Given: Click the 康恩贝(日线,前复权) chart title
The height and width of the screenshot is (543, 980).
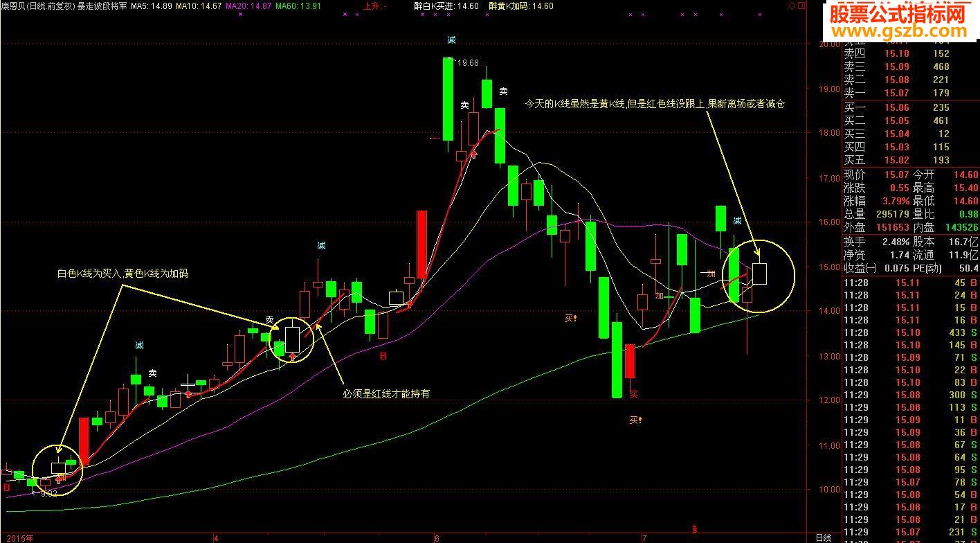Looking at the screenshot, I should (37, 6).
